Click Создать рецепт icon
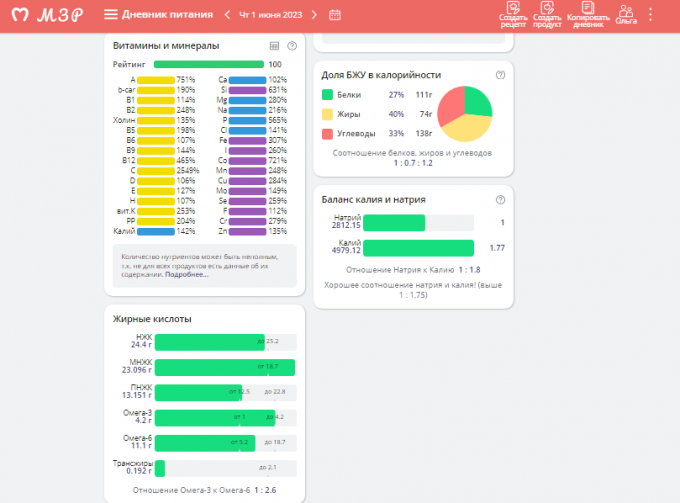The width and height of the screenshot is (680, 503). point(513,14)
